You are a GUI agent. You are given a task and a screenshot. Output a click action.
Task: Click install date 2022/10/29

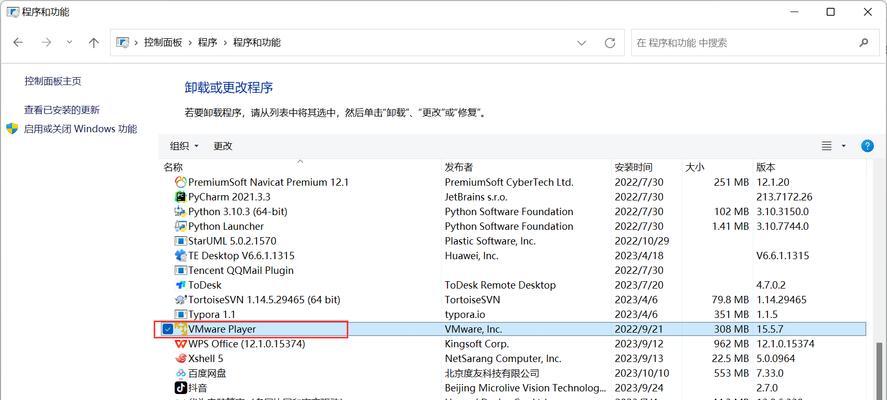tap(642, 241)
